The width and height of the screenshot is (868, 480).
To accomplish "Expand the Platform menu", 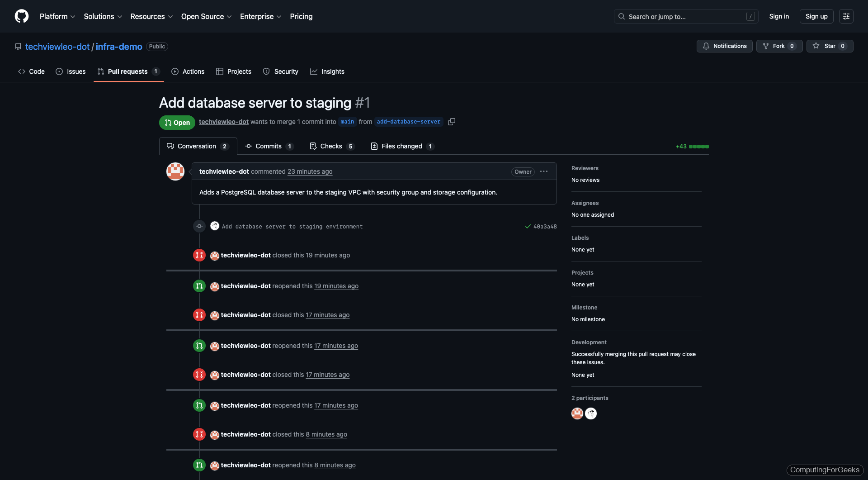I will pos(57,16).
